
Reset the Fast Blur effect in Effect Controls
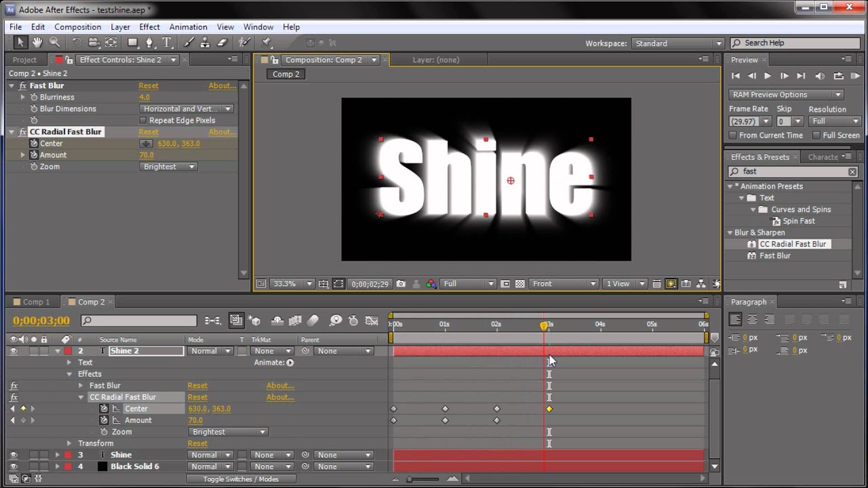click(x=149, y=86)
